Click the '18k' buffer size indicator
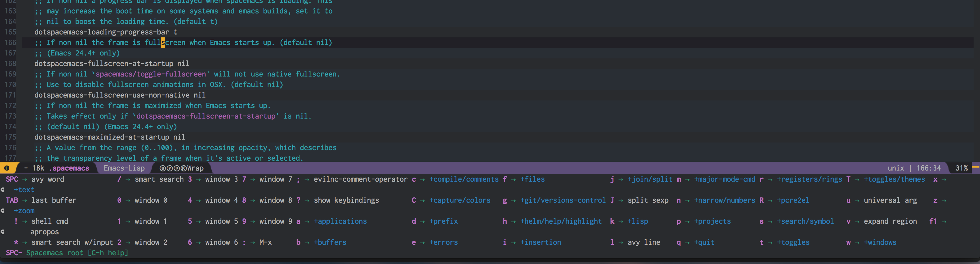The height and width of the screenshot is (264, 980). (x=38, y=168)
